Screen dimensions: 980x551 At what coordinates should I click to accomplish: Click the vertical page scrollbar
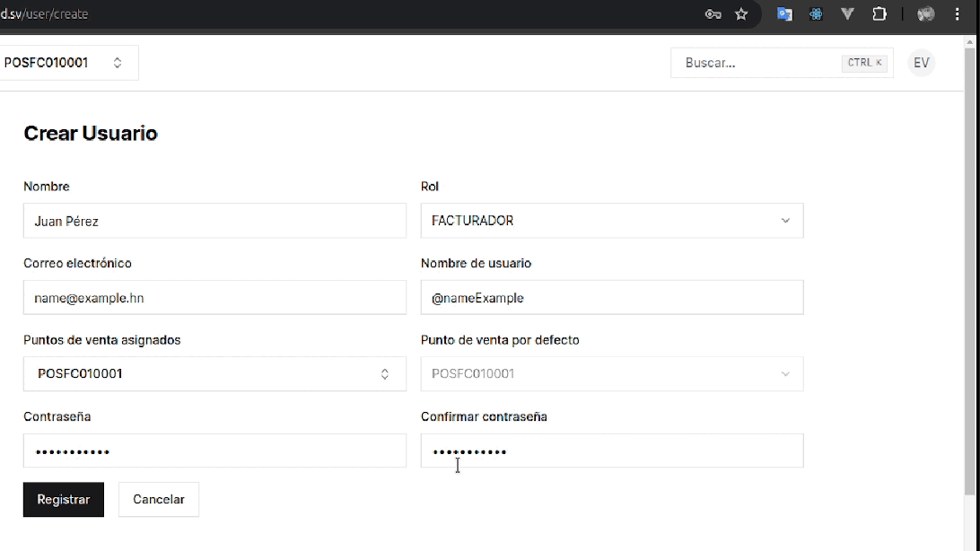tap(975, 269)
